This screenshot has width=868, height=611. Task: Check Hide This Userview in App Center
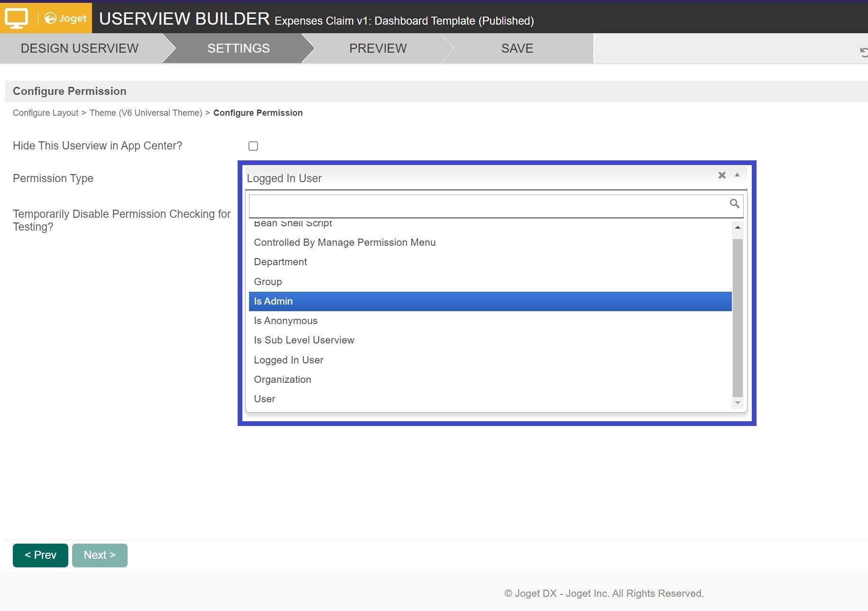(x=253, y=146)
